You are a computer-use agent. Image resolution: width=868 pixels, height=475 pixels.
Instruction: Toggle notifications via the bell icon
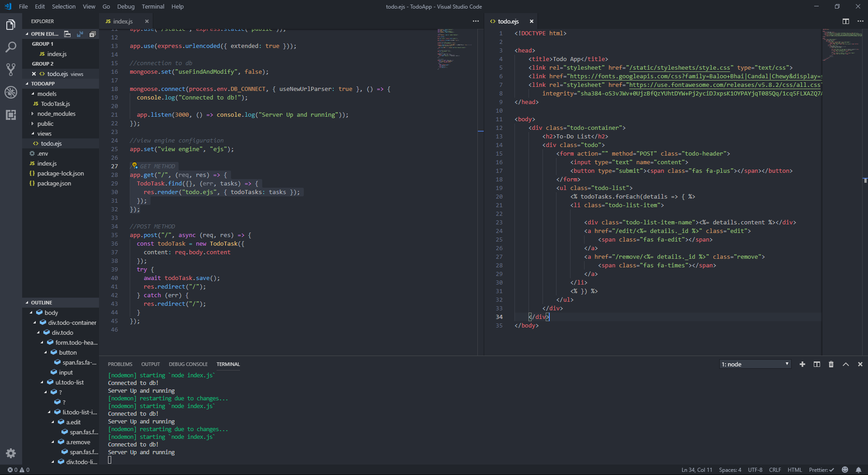pos(859,470)
